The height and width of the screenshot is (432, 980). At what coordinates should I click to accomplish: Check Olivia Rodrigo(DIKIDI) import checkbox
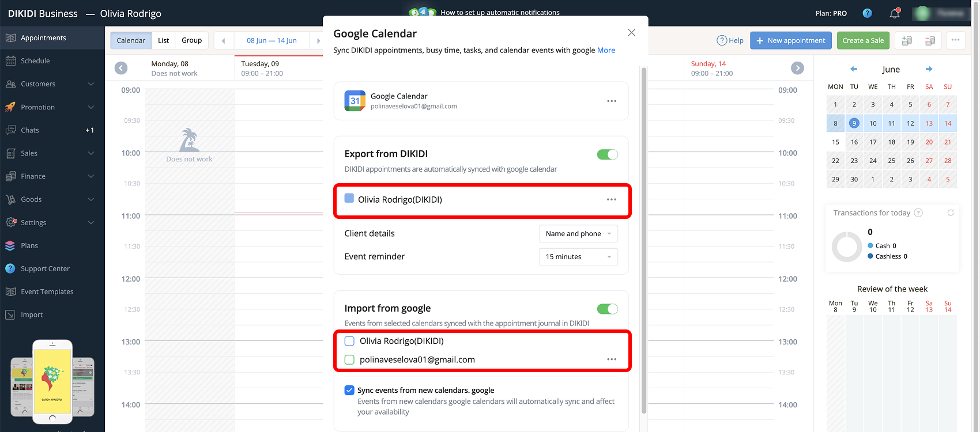pyautogui.click(x=349, y=341)
